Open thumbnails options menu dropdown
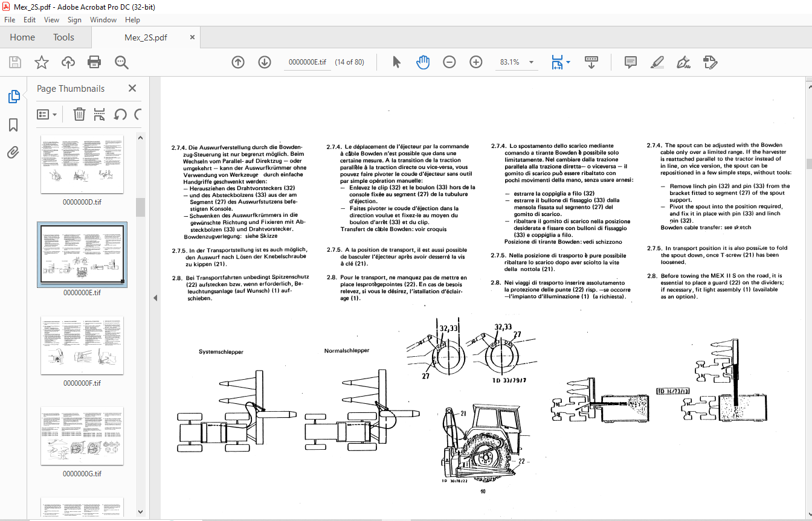This screenshot has height=521, width=812. point(47,114)
